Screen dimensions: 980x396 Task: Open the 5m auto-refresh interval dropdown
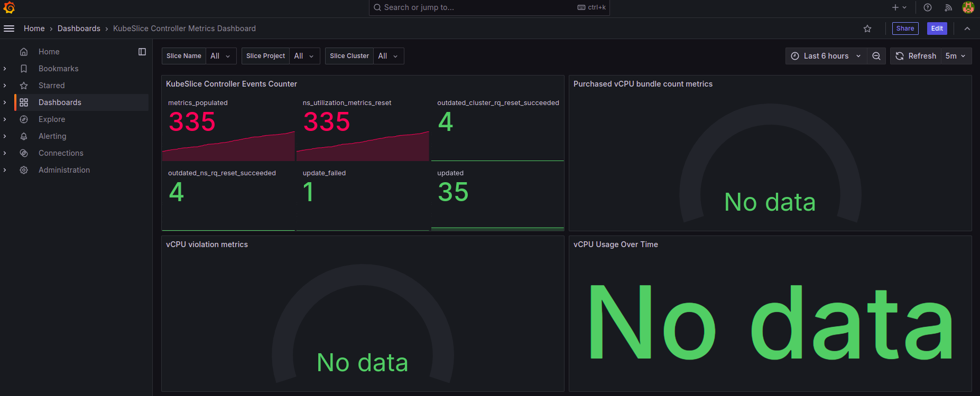click(x=956, y=56)
